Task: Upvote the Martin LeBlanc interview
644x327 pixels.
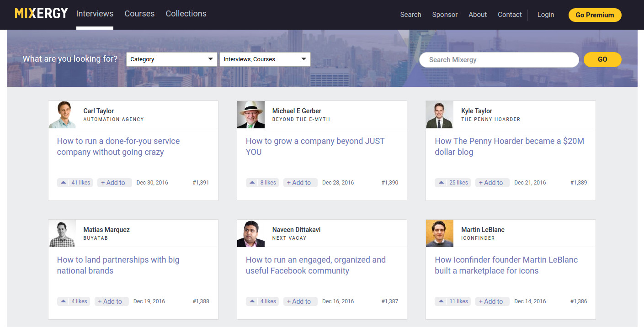Action: click(x=441, y=301)
